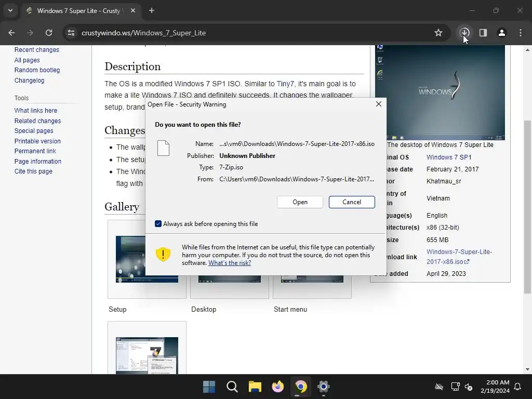Reload the page
This screenshot has width=532, height=399.
[x=49, y=33]
